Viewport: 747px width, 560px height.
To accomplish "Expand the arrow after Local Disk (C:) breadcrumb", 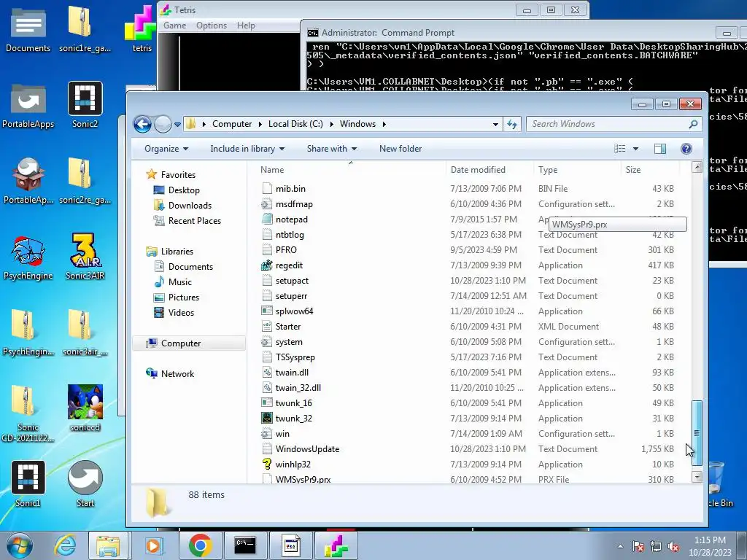I will point(332,124).
